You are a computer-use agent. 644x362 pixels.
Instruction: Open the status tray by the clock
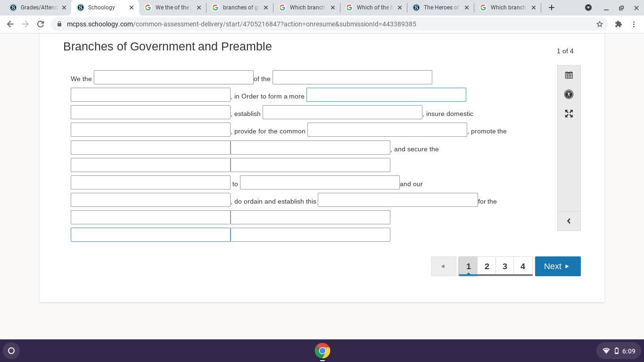[x=618, y=351]
